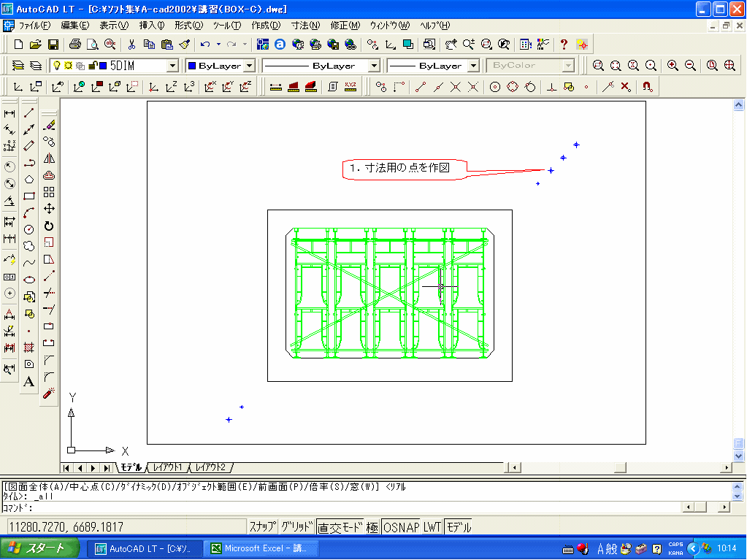The height and width of the screenshot is (560, 747).
Task: Open the 寸法(N) menu
Action: click(x=305, y=26)
